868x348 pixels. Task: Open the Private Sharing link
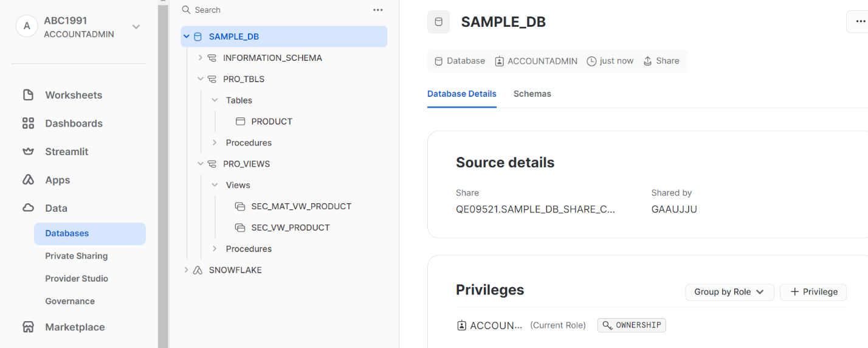pos(77,256)
